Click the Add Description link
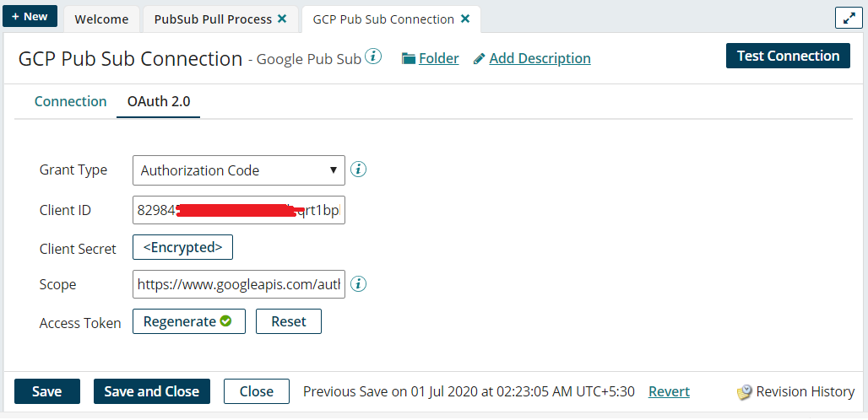 [540, 58]
